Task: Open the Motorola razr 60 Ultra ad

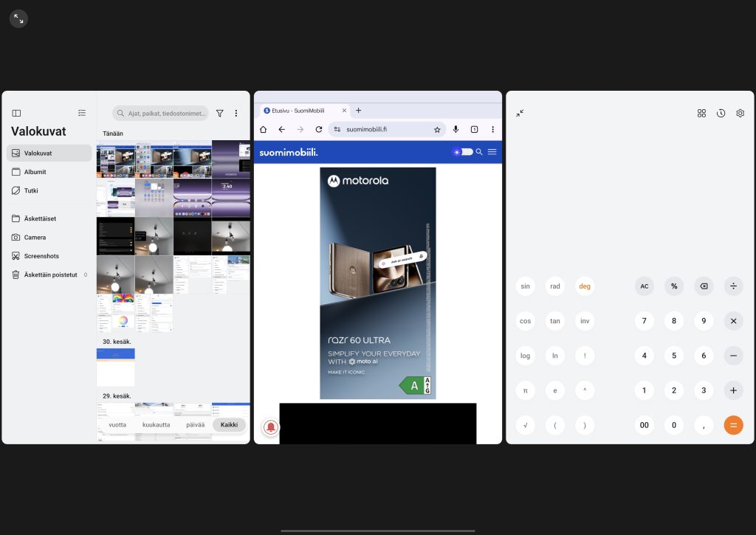Action: [378, 283]
